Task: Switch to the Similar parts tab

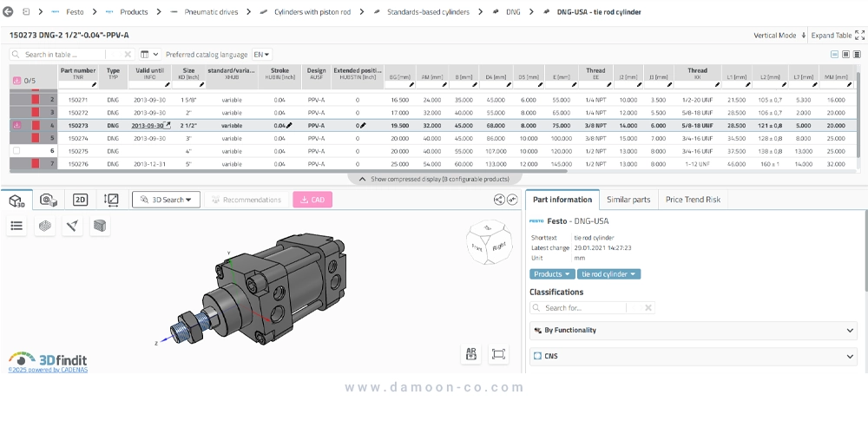Action: (x=628, y=200)
